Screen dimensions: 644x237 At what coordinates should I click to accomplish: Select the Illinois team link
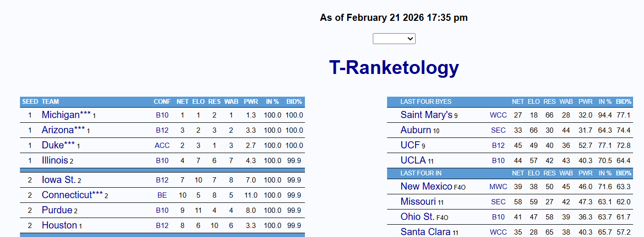pyautogui.click(x=55, y=160)
